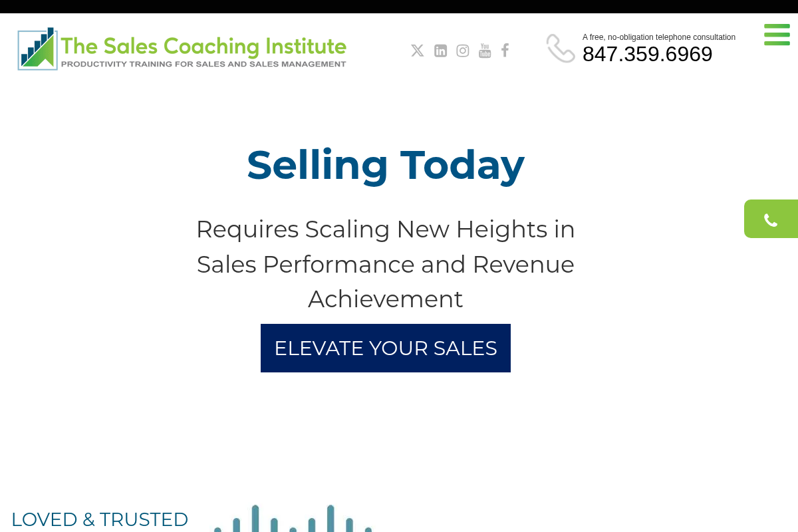Select the free telephone consultation text

658,37
